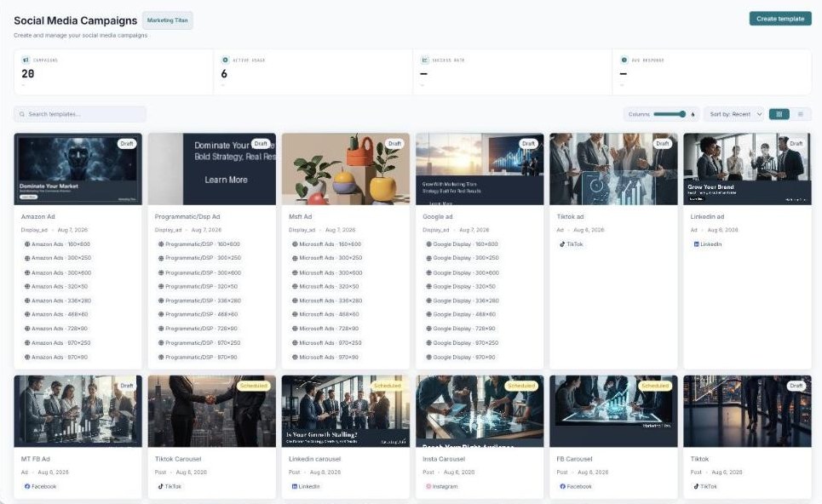Click Instagram icon on Insta Carousel card
Viewport: 822px width, 504px height.
click(428, 487)
